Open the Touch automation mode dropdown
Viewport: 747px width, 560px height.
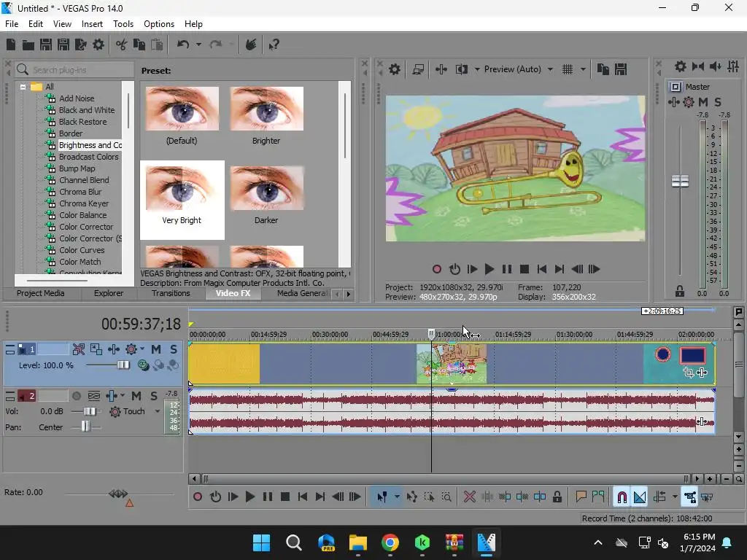[x=158, y=411]
